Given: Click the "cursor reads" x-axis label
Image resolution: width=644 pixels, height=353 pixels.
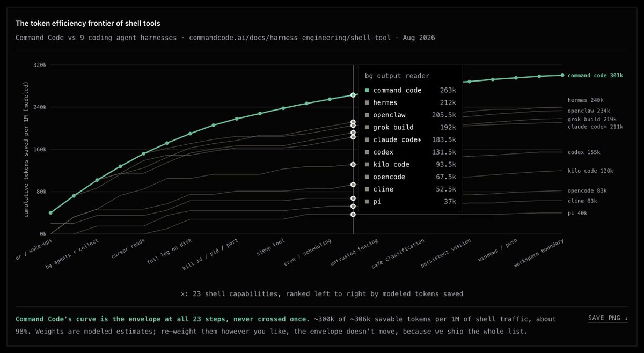Looking at the screenshot, I should point(128,248).
